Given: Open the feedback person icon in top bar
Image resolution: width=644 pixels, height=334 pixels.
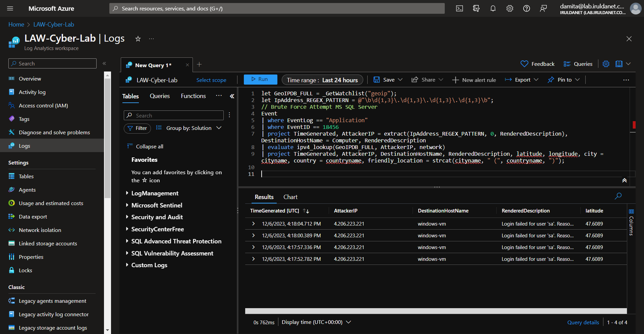Looking at the screenshot, I should [x=543, y=8].
